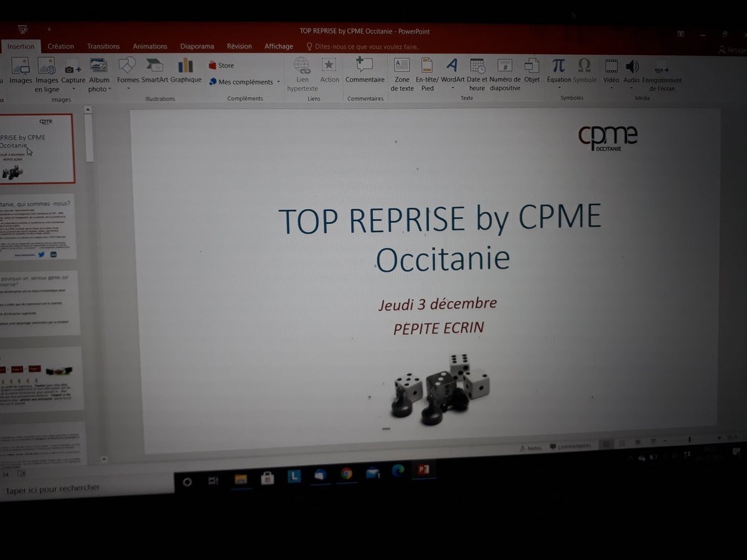Click the 'Dites-nous ce que vous voulez faire' box
Viewport: 747px width, 560px height.
363,47
